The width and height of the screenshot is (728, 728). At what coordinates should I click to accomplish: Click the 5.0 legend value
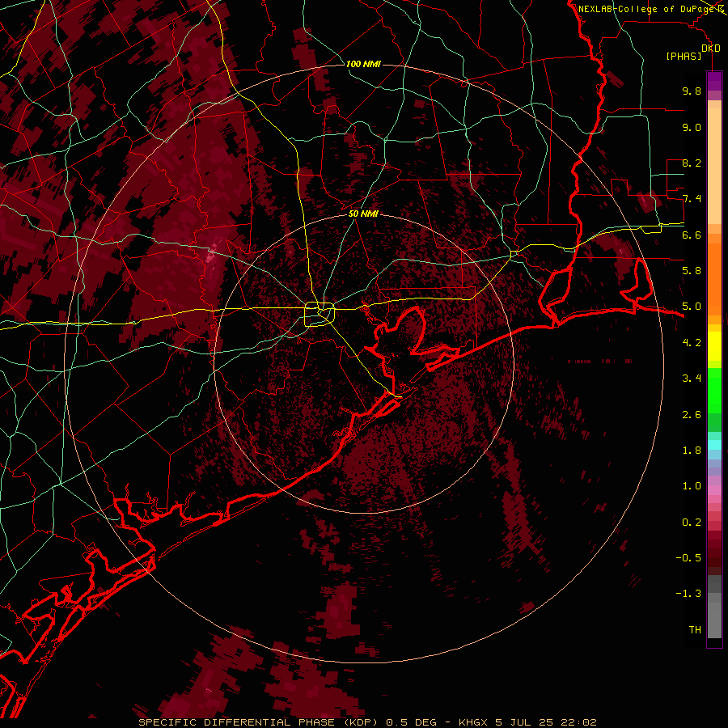pos(692,307)
